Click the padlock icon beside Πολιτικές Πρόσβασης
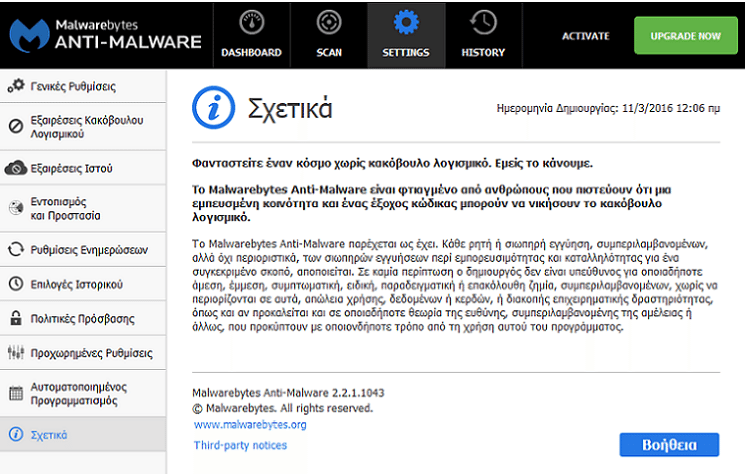This screenshot has width=745, height=474. tap(16, 318)
